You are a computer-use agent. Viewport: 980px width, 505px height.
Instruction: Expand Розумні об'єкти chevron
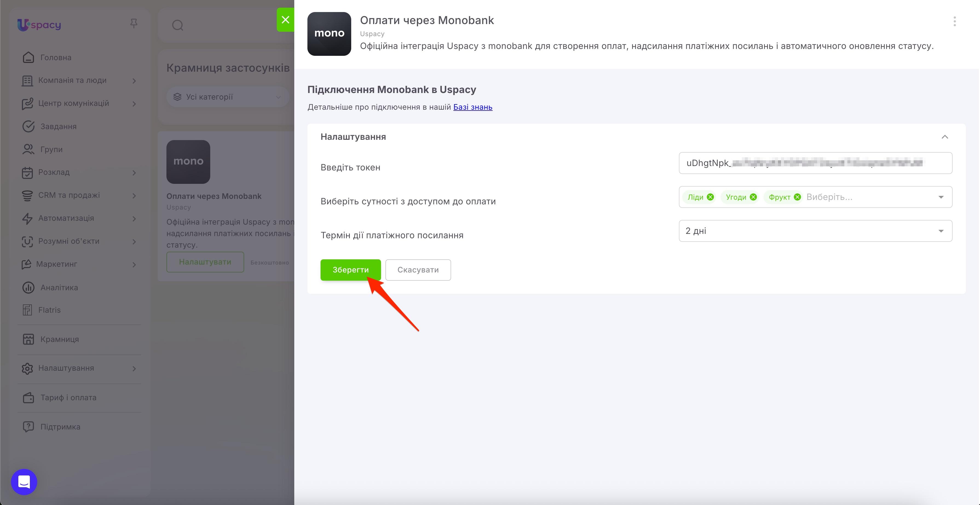[x=134, y=242]
